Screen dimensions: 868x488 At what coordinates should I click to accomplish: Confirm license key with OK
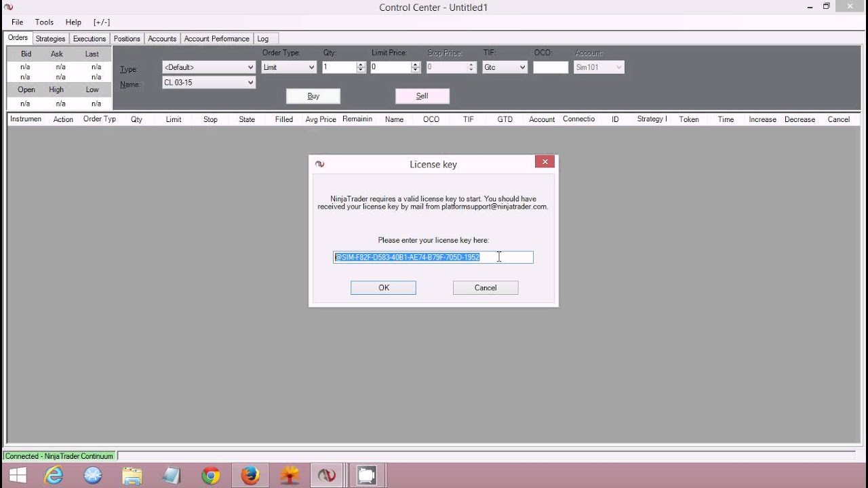click(x=383, y=288)
